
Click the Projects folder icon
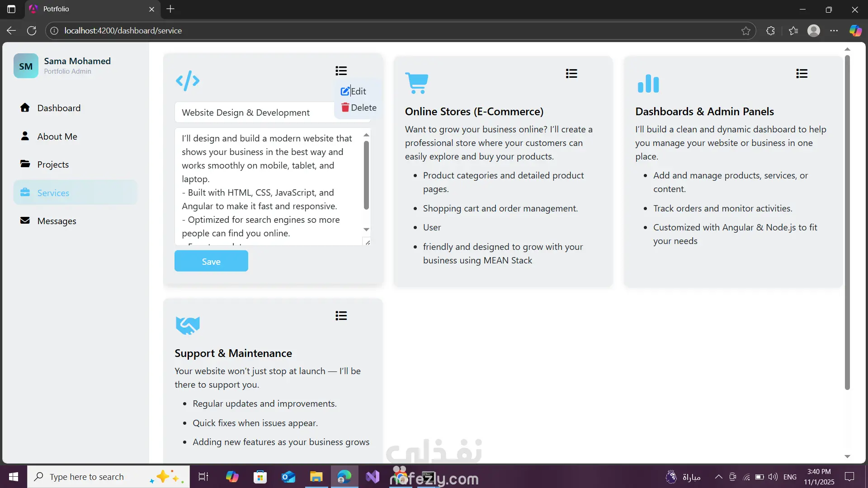(25, 164)
